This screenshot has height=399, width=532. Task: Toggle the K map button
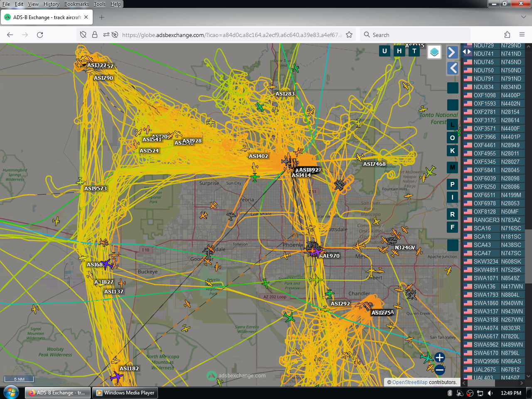coord(453,151)
